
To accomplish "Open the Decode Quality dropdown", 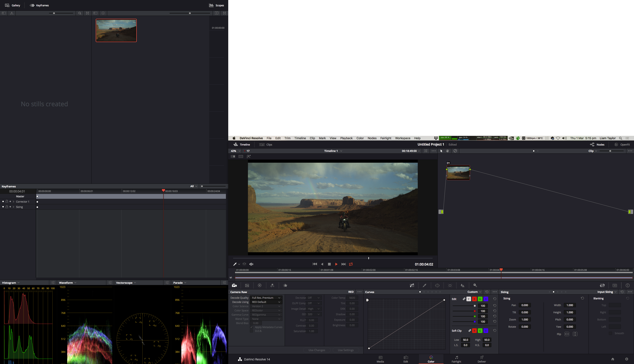I will (x=266, y=298).
